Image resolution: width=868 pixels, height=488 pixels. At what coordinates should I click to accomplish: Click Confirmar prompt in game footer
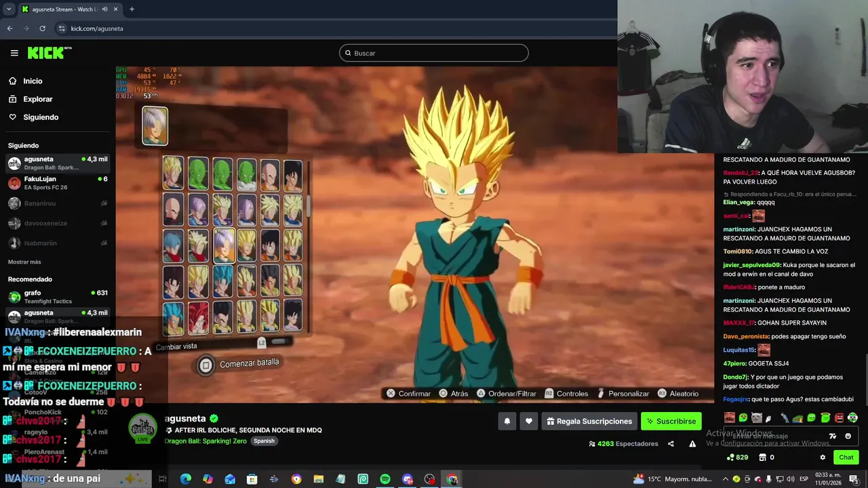[x=408, y=393]
